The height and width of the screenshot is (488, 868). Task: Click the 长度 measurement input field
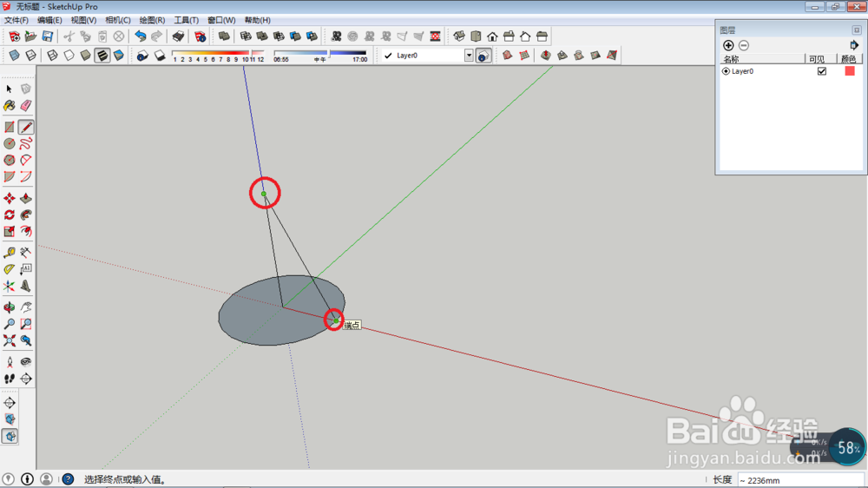click(801, 480)
